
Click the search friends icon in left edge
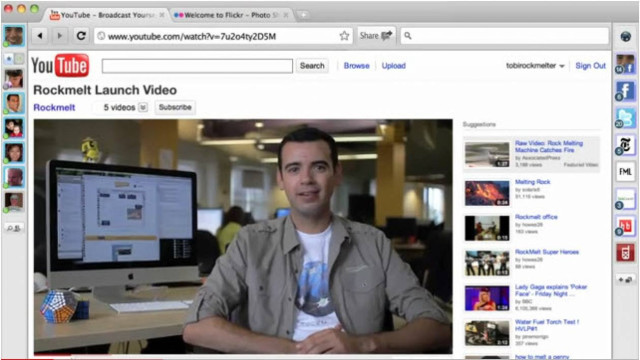[13, 228]
